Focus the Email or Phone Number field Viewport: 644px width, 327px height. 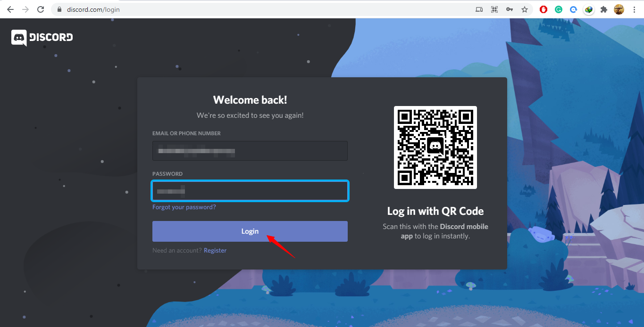pos(250,151)
